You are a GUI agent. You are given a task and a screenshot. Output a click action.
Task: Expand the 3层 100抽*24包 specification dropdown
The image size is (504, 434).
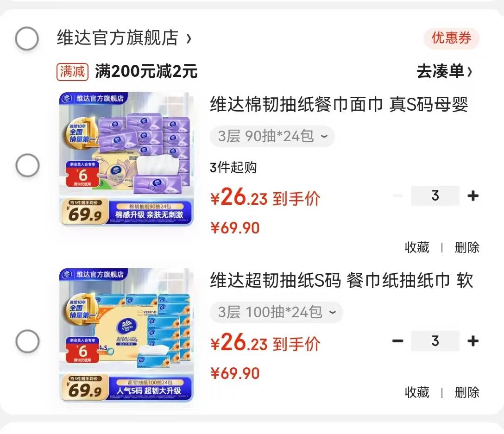point(277,312)
